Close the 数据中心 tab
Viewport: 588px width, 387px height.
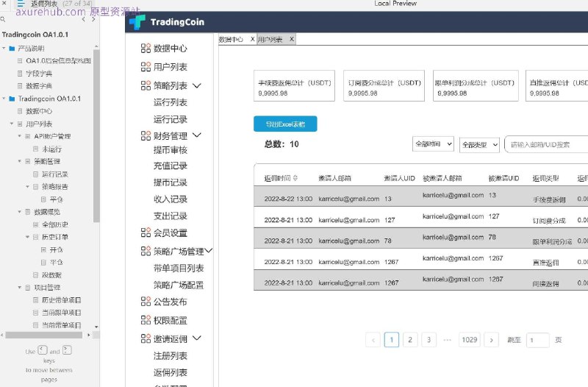click(x=252, y=39)
